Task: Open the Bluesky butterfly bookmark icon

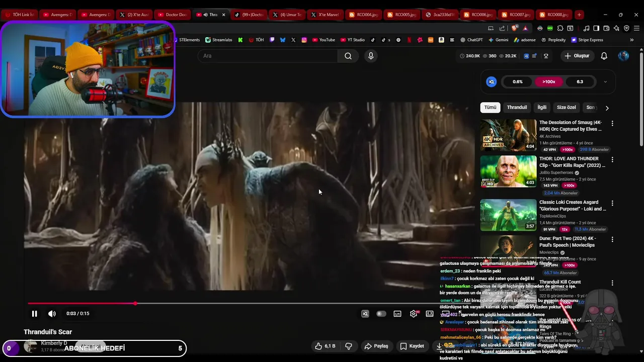Action: [x=283, y=40]
